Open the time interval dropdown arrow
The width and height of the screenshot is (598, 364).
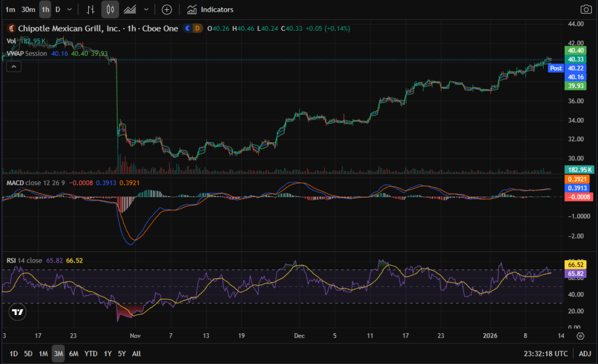[x=70, y=9]
